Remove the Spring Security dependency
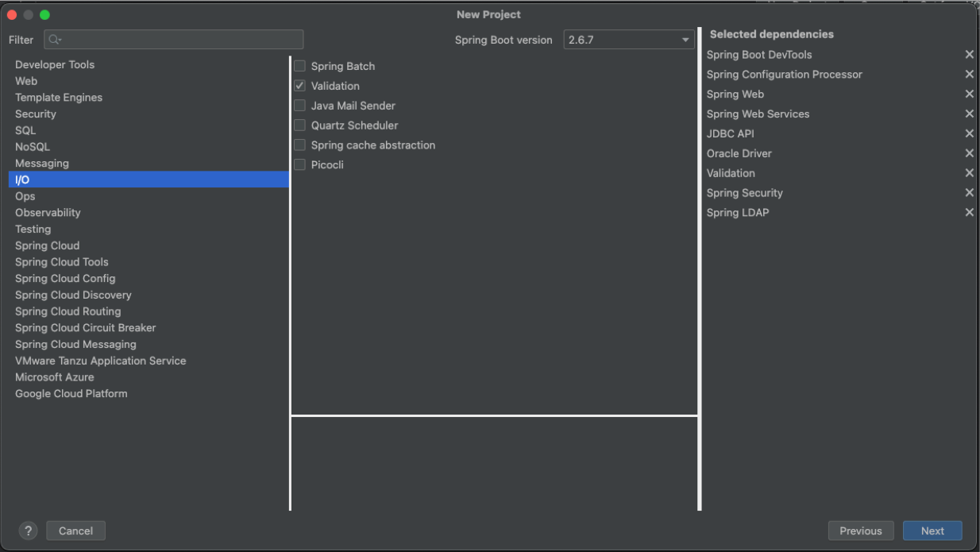The width and height of the screenshot is (980, 552). [x=969, y=192]
